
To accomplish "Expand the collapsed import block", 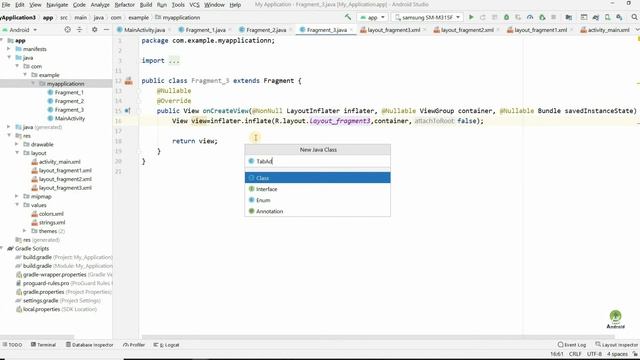I will 174,61.
